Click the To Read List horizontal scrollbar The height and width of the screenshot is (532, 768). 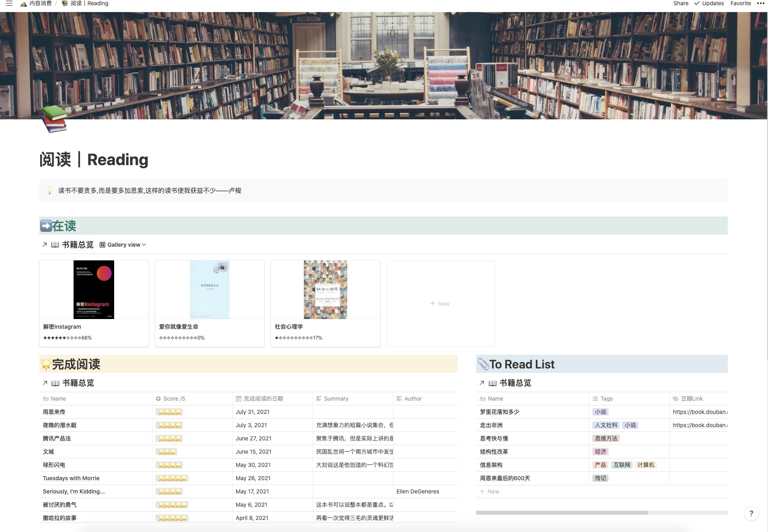pyautogui.click(x=562, y=513)
